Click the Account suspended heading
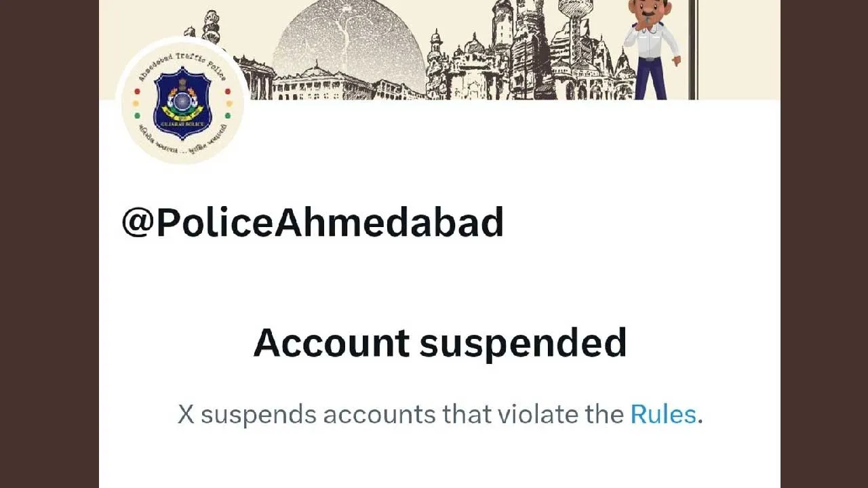Viewport: 868px width, 488px height. (x=439, y=342)
